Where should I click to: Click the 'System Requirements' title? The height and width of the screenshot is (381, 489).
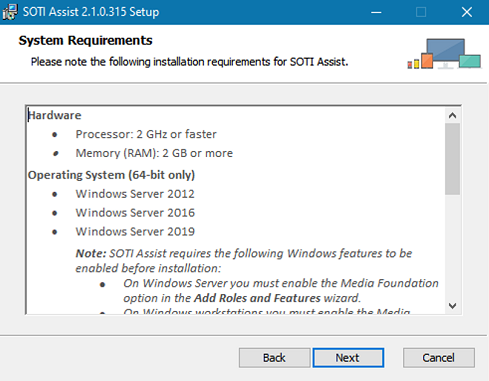[86, 41]
